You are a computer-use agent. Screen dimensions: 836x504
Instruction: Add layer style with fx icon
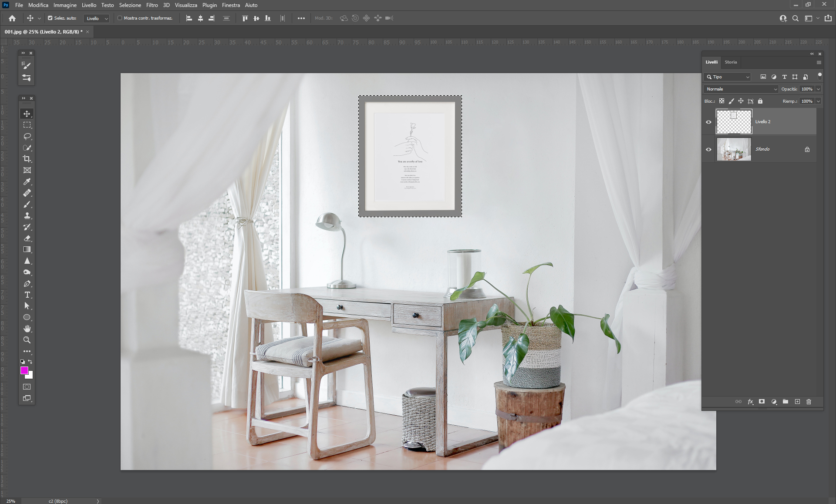750,402
